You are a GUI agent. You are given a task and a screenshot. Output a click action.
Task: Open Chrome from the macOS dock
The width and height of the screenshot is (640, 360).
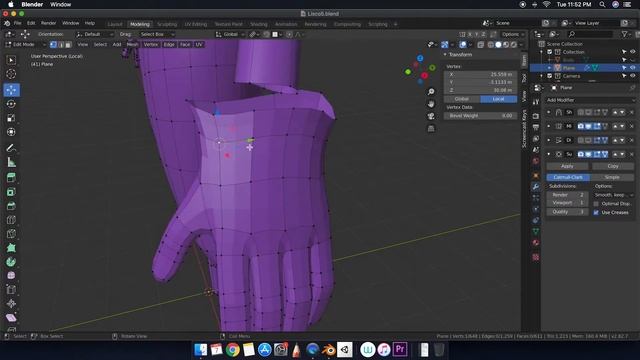click(233, 350)
